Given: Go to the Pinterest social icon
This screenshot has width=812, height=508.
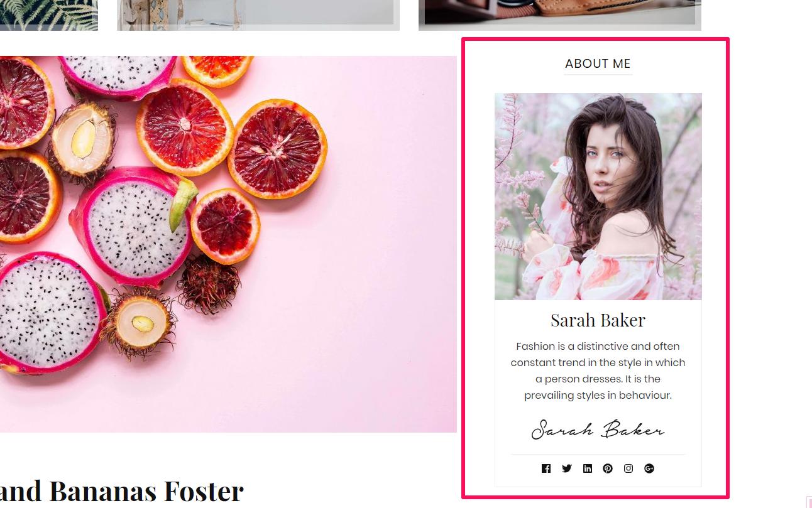Looking at the screenshot, I should point(608,468).
